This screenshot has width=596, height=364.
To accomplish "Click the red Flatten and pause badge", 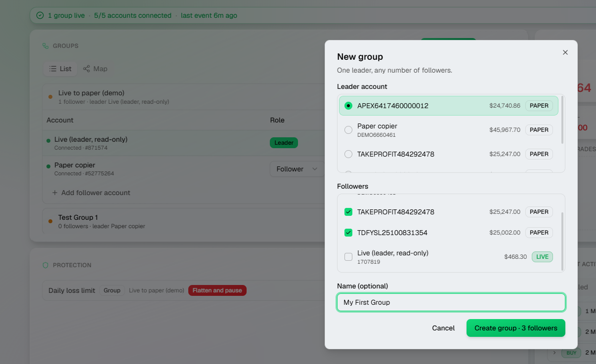I will tap(217, 290).
